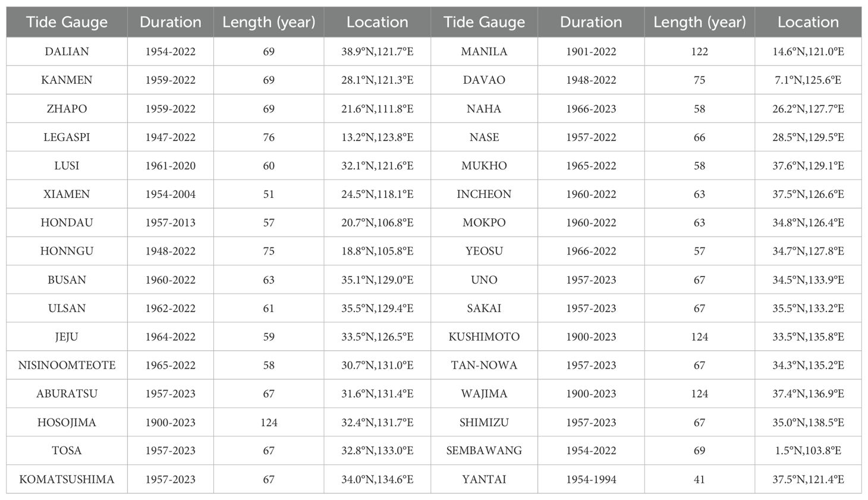Click the 34.8°N,126.4°E cell

click(808, 223)
